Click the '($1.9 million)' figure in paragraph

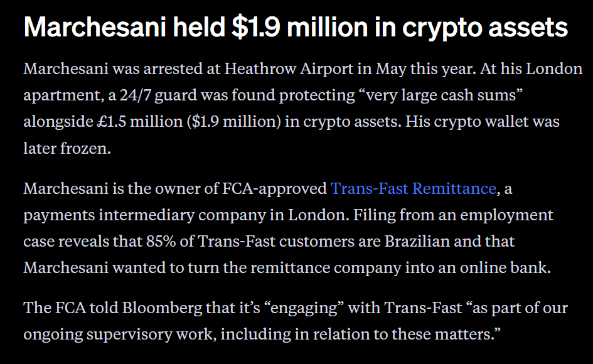pyautogui.click(x=234, y=122)
